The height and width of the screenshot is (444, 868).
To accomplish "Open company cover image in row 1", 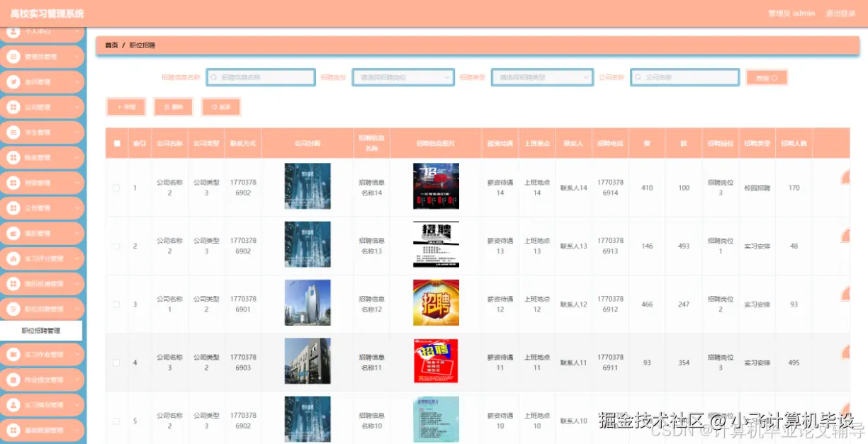I will [308, 186].
